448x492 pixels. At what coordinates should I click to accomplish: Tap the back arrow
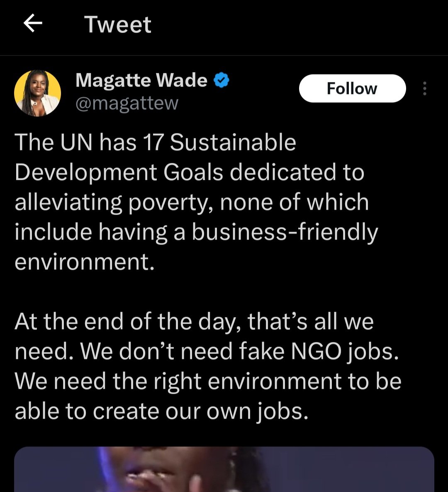coord(33,24)
